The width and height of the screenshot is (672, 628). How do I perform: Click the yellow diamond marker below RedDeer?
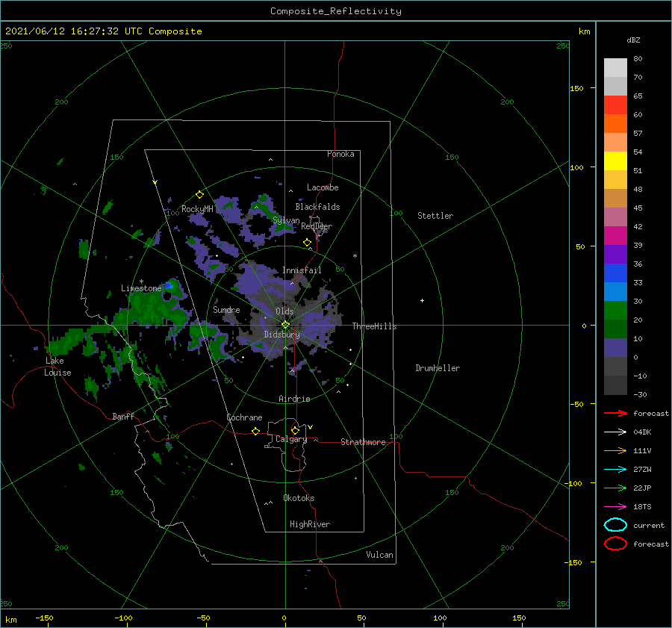(307, 243)
